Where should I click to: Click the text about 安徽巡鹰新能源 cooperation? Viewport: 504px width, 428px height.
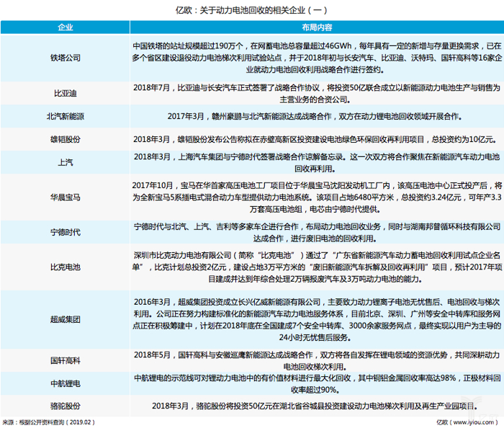(x=317, y=361)
